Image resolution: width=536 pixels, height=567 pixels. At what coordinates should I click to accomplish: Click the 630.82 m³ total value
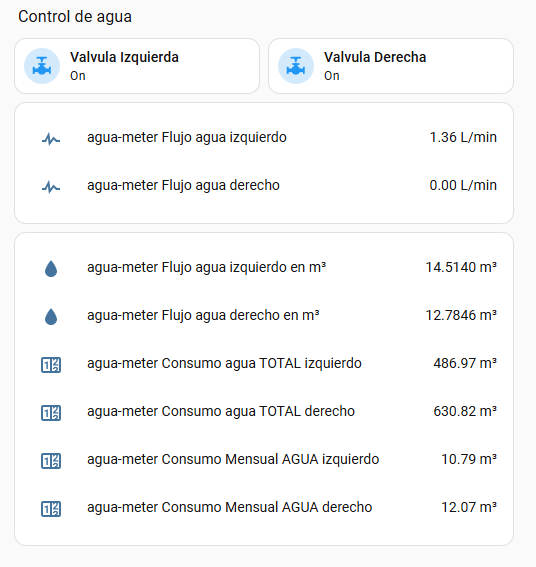pyautogui.click(x=465, y=412)
